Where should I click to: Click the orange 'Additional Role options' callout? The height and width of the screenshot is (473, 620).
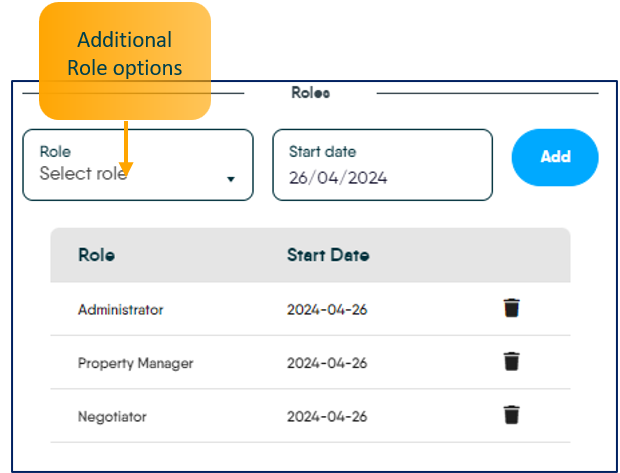pyautogui.click(x=124, y=55)
